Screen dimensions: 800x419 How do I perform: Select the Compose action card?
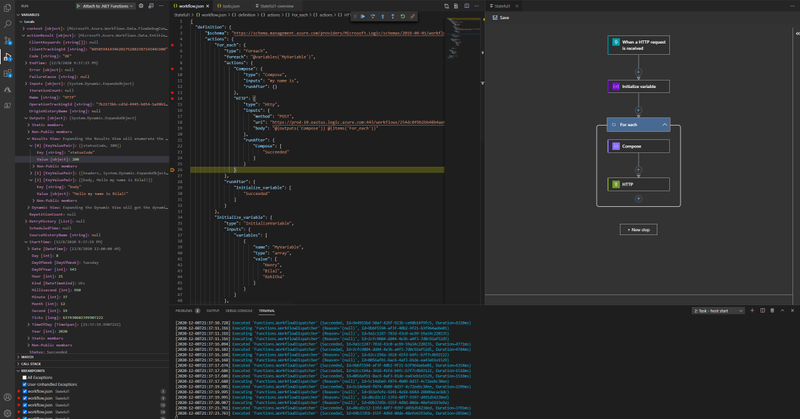click(x=638, y=146)
